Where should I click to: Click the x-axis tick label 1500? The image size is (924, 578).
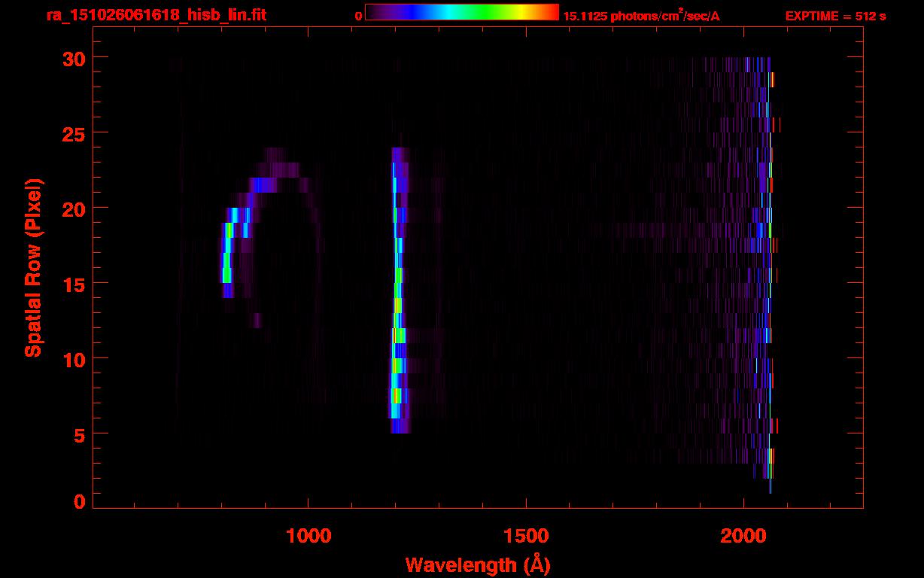click(x=525, y=535)
